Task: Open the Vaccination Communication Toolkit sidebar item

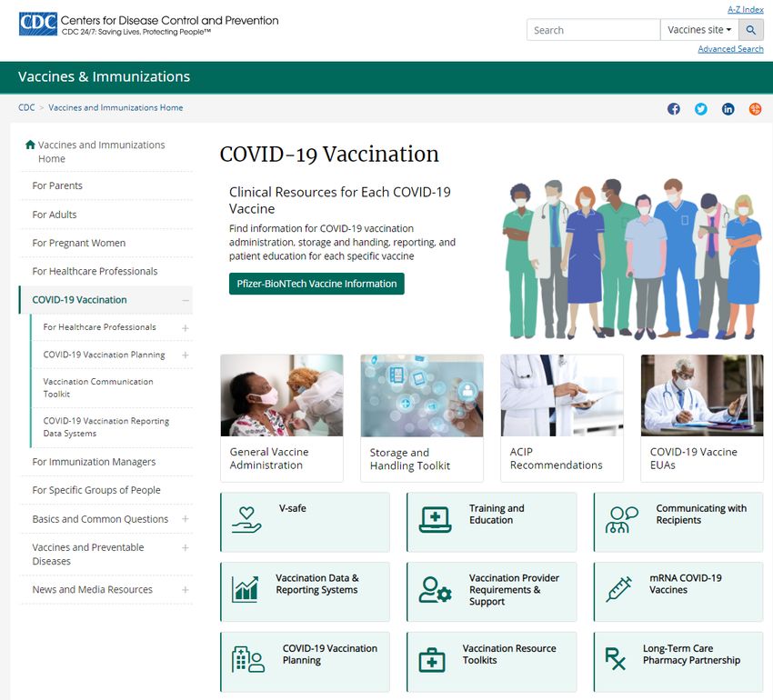Action: (x=98, y=388)
